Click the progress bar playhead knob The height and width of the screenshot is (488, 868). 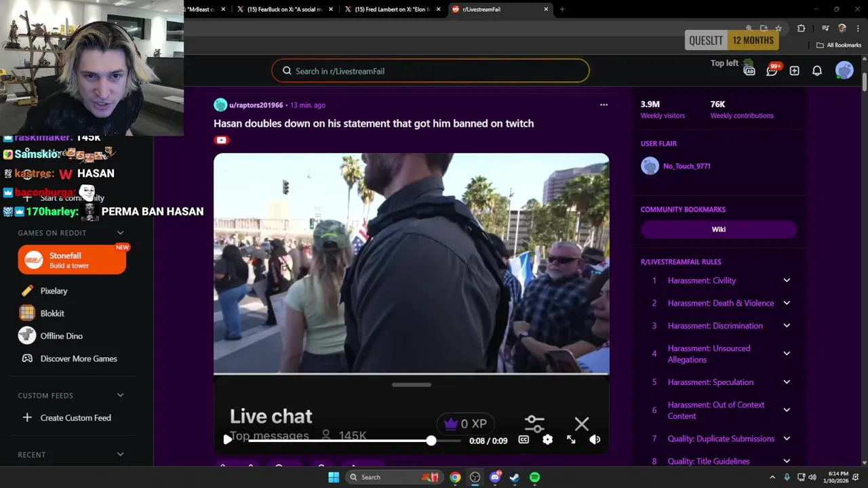click(431, 441)
